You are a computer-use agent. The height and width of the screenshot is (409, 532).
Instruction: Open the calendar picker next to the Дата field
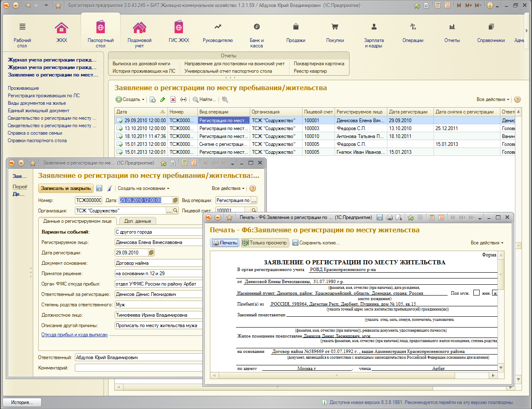[x=175, y=200]
